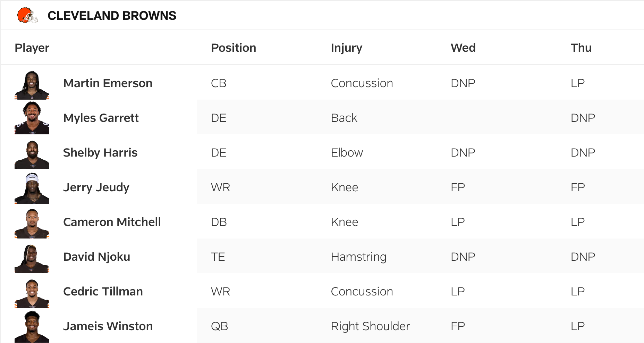The width and height of the screenshot is (644, 343).
Task: Click Jerry Jeudy's headshot image
Action: (32, 188)
